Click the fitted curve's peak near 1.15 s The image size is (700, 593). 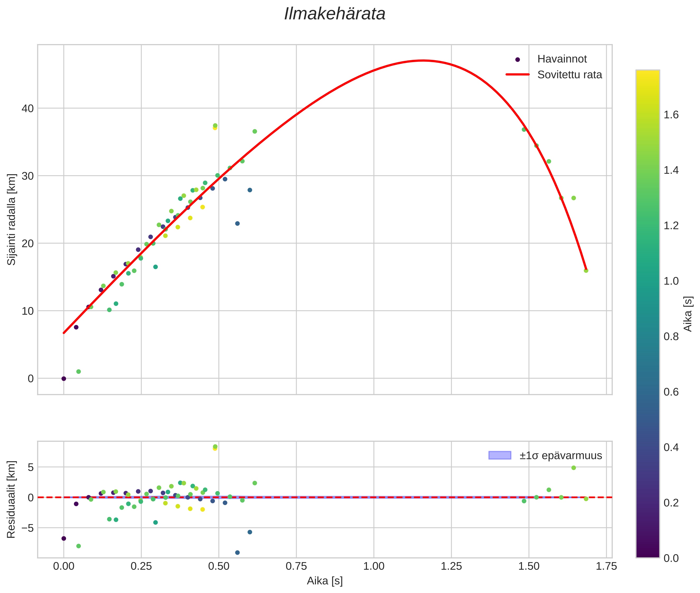(423, 60)
